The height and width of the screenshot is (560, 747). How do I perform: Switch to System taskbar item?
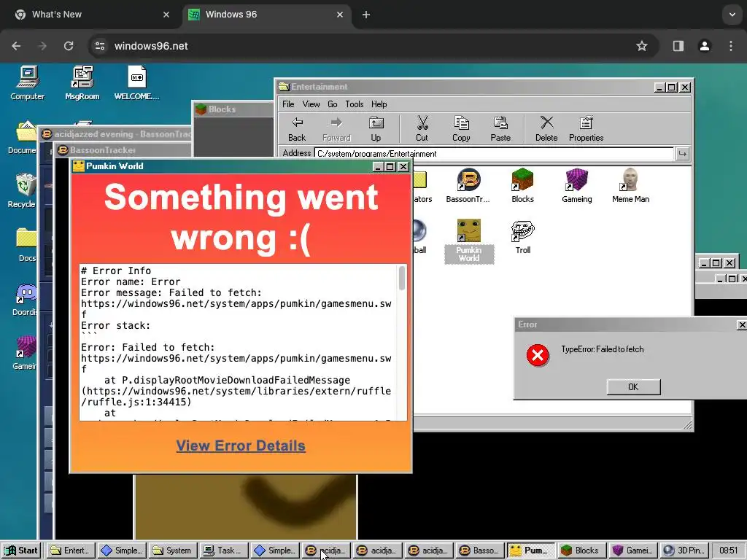pos(172,551)
